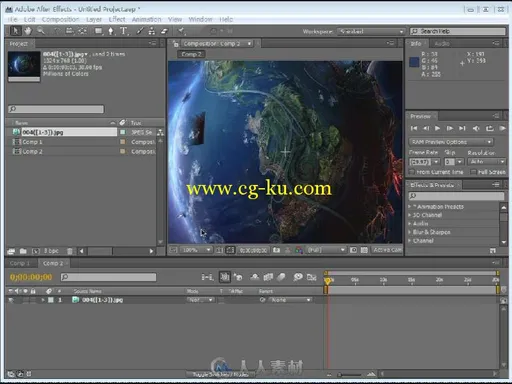Click the current time display 0;00;00;00
Screen dimensions: 512x384
click(31, 277)
